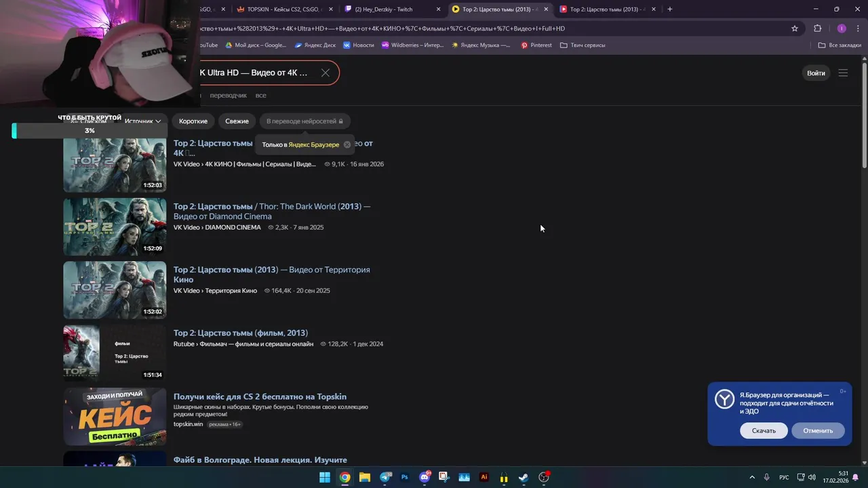Viewport: 868px width, 488px height.
Task: Click Отменить in the Yandex Browser popup
Action: point(818,430)
